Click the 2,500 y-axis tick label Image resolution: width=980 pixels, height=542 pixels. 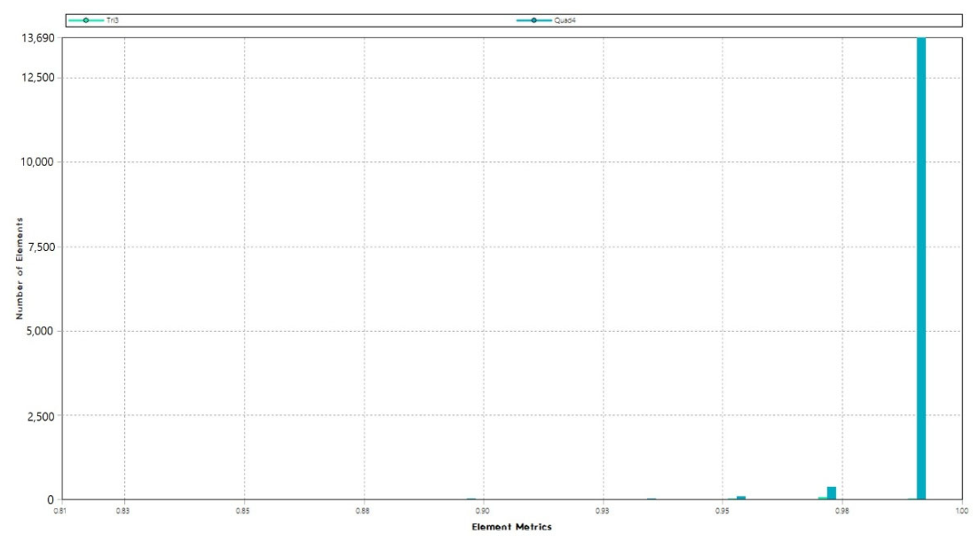pyautogui.click(x=41, y=416)
